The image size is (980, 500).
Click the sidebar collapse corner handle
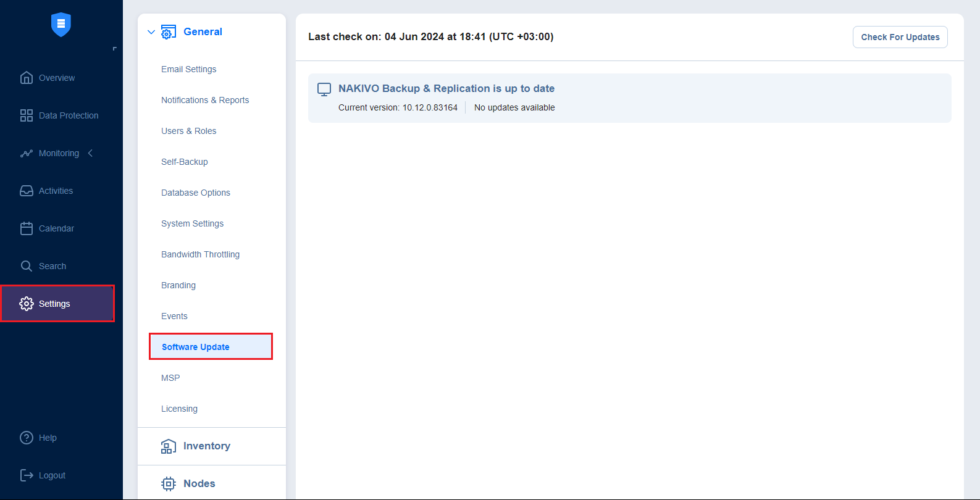(x=114, y=48)
